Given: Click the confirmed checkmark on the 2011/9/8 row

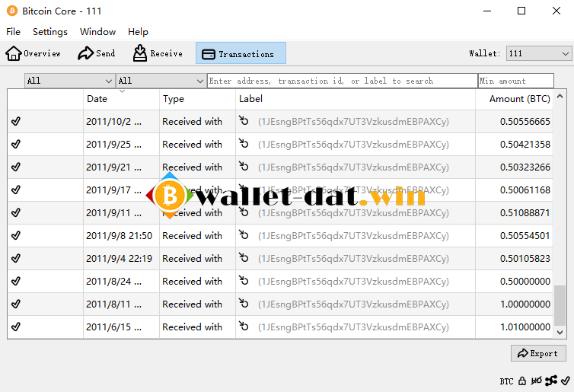Looking at the screenshot, I should pos(16,235).
